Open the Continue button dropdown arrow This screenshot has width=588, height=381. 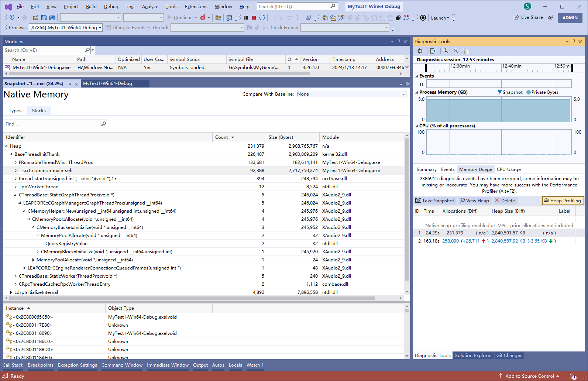[196, 17]
